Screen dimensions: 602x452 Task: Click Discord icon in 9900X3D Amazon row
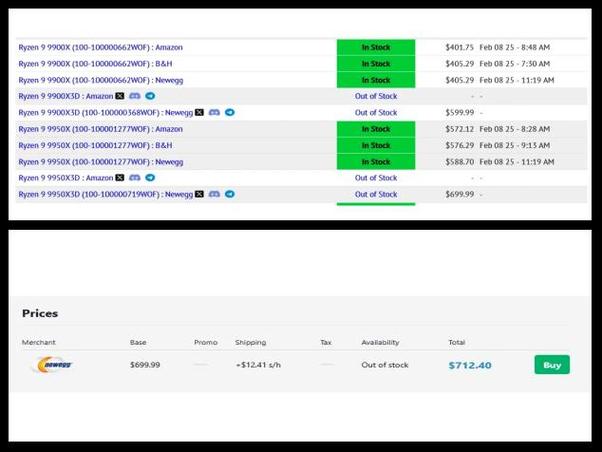[x=135, y=96]
